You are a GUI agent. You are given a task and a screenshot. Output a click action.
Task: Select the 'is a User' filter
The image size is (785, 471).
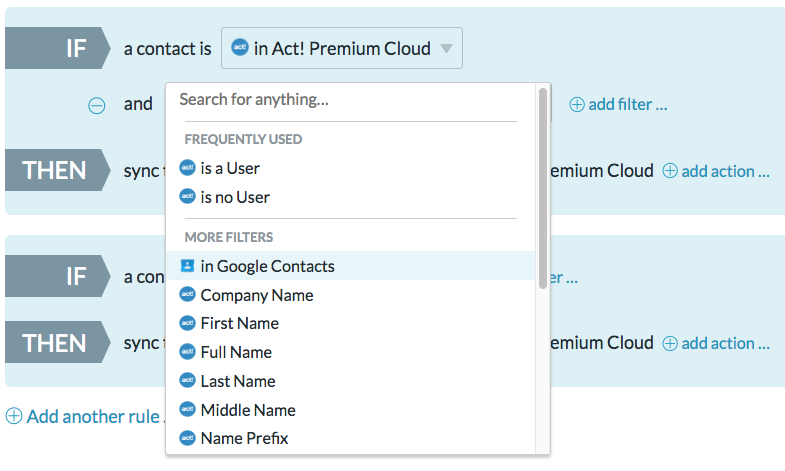[x=230, y=168]
